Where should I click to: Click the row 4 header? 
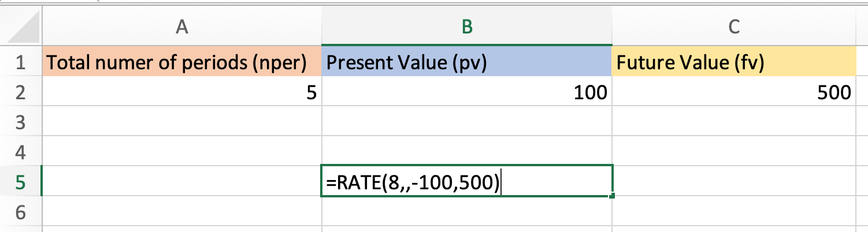point(20,152)
